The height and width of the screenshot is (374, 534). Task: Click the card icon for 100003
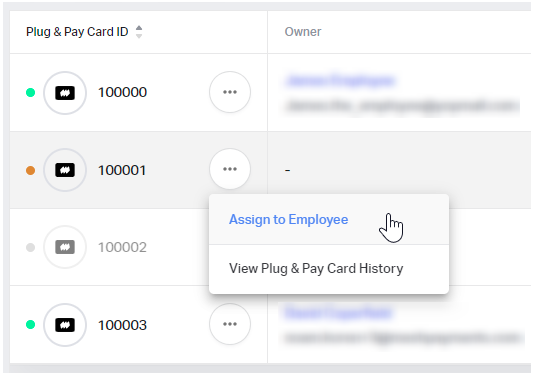click(x=65, y=325)
